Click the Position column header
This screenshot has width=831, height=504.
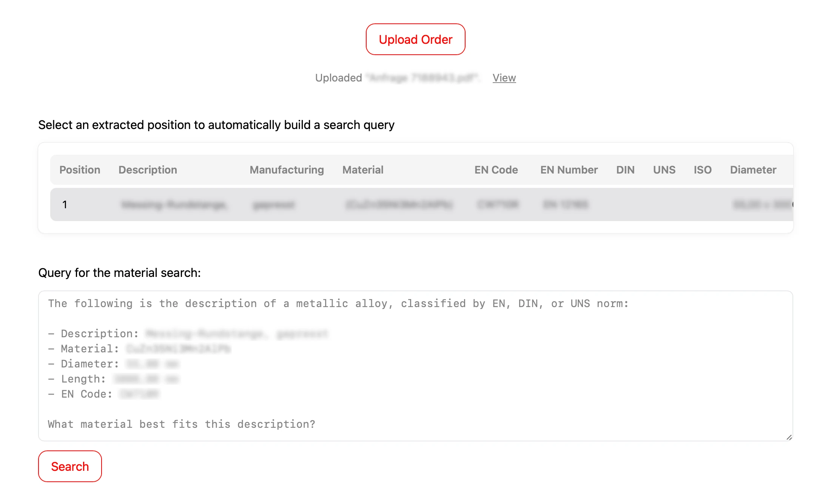click(x=79, y=170)
